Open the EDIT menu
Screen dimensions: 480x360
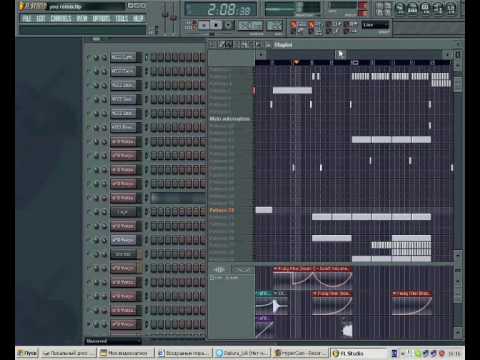(x=41, y=18)
